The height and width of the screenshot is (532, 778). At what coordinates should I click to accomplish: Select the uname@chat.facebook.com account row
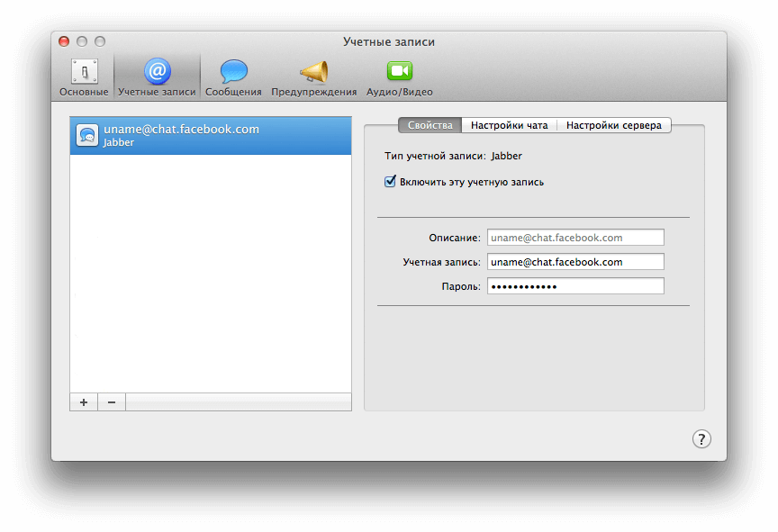pyautogui.click(x=211, y=135)
